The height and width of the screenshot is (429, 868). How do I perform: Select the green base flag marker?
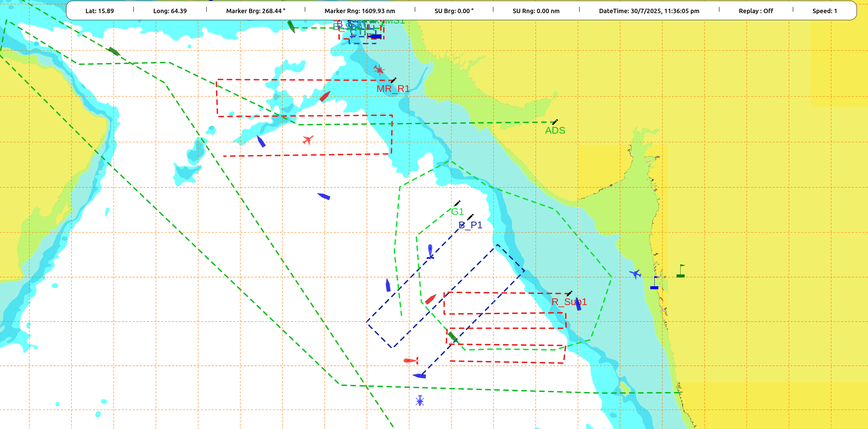pyautogui.click(x=681, y=271)
